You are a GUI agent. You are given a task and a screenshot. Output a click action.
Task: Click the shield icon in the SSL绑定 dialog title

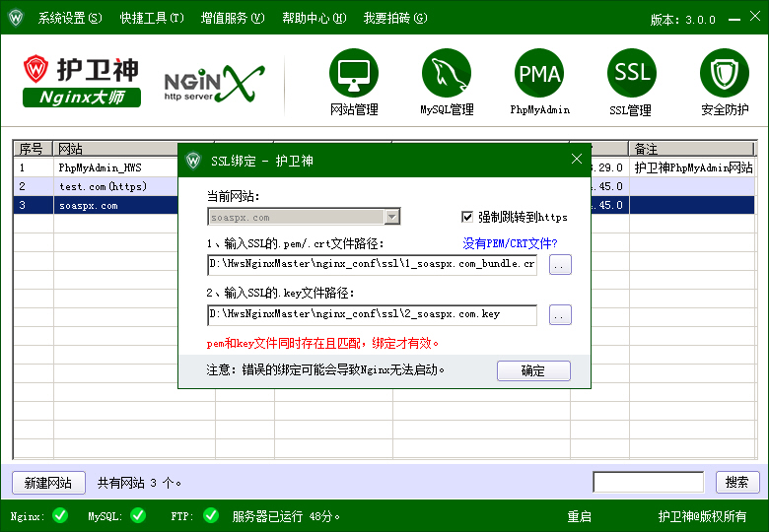[x=193, y=161]
